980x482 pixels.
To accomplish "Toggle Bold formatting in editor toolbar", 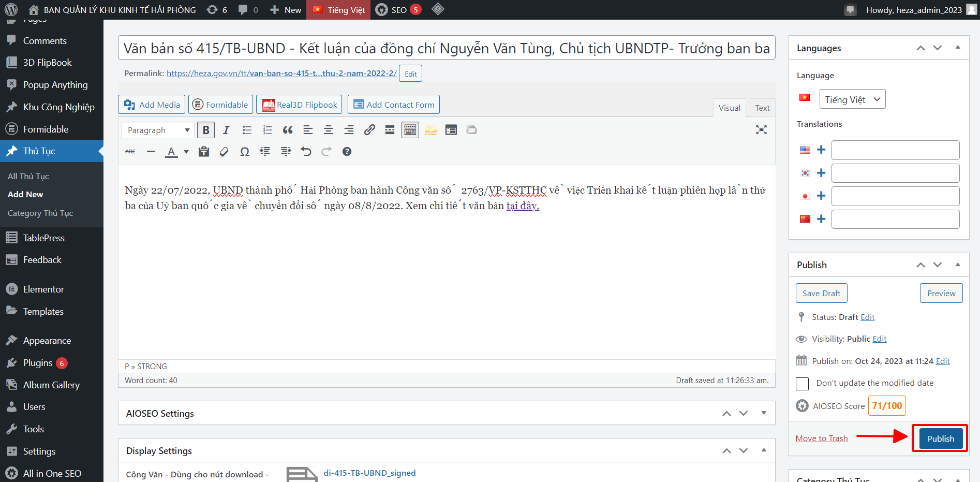I will (x=206, y=130).
